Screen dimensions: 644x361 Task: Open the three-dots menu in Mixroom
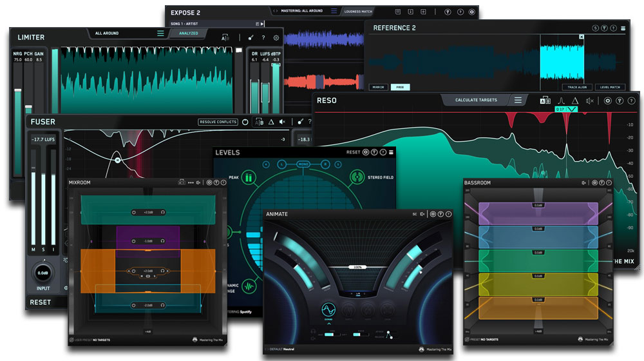click(191, 182)
